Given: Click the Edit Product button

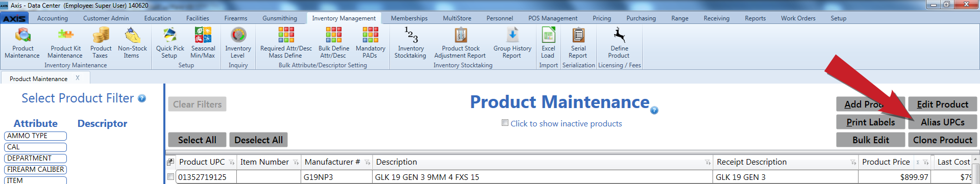Looking at the screenshot, I should click(x=942, y=104).
